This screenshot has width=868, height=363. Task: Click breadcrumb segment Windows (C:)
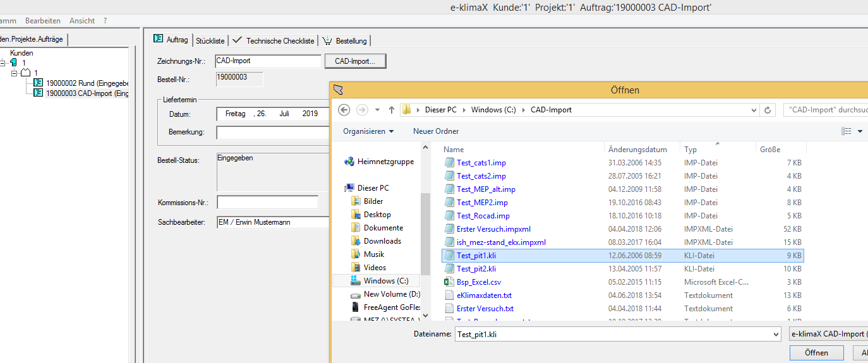493,110
